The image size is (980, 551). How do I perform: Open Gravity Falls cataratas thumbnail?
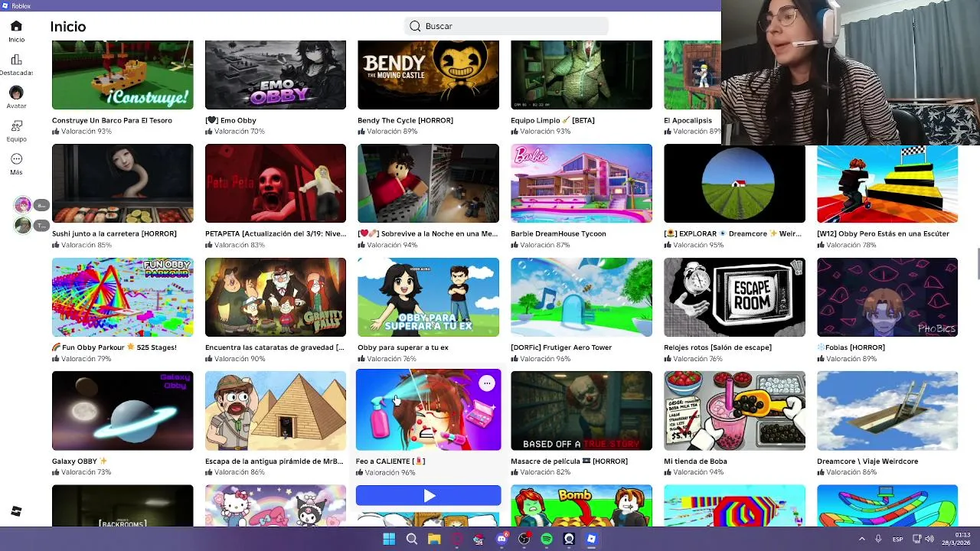pyautogui.click(x=276, y=297)
